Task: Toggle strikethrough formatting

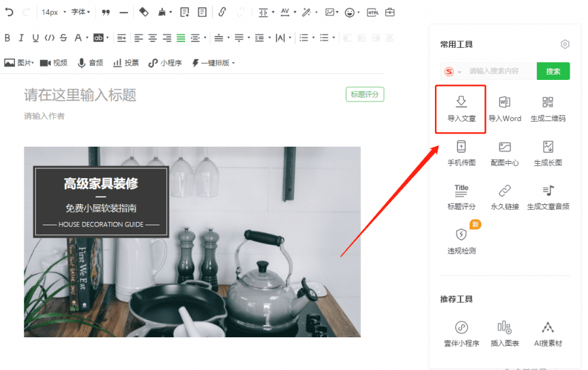Action: click(x=63, y=37)
